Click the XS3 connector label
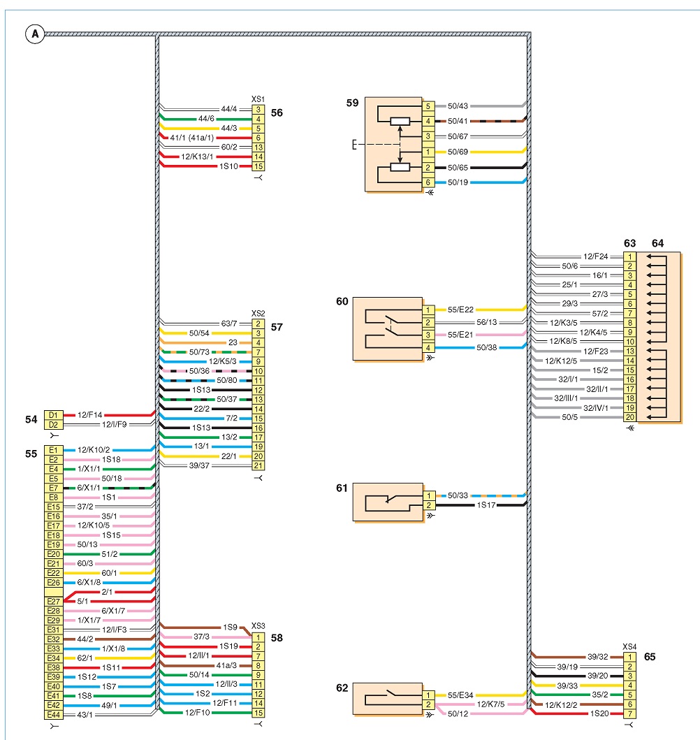 258,626
